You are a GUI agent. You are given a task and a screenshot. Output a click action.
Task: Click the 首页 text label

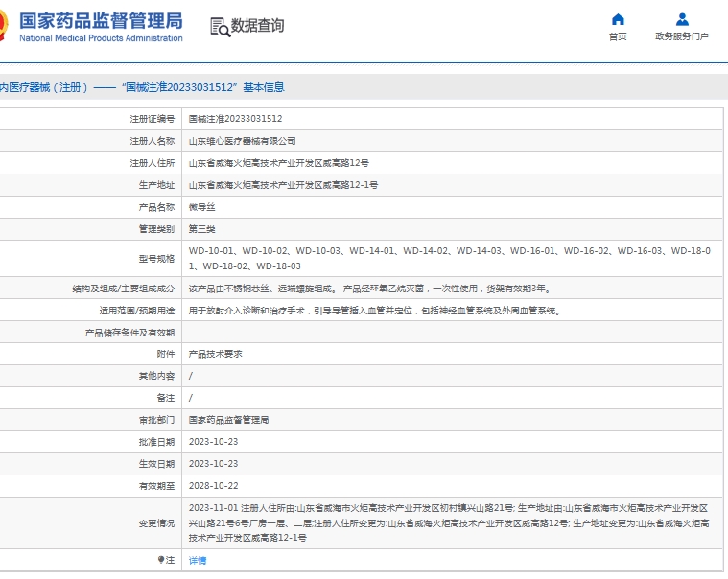point(618,36)
